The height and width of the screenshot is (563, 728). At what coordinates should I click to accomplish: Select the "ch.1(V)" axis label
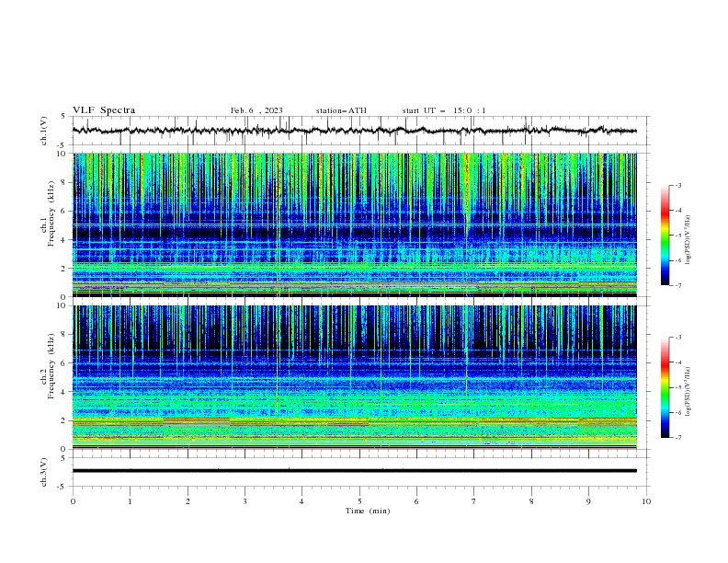pyautogui.click(x=44, y=131)
